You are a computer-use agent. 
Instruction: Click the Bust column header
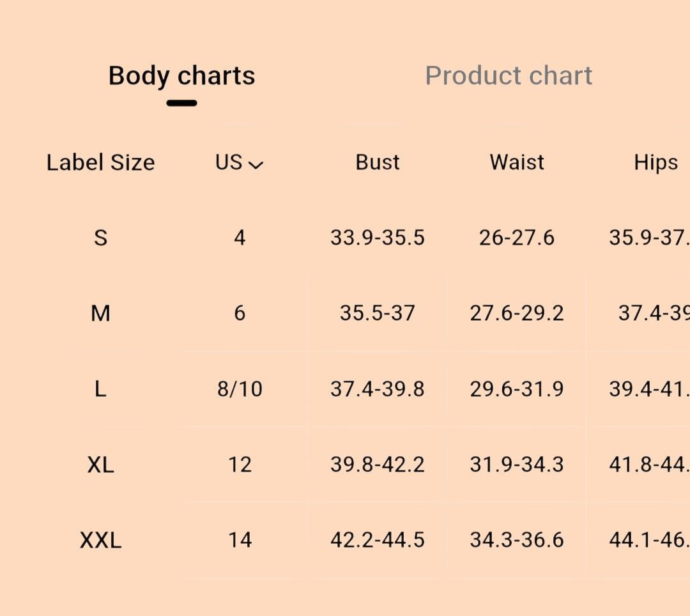[x=378, y=162]
